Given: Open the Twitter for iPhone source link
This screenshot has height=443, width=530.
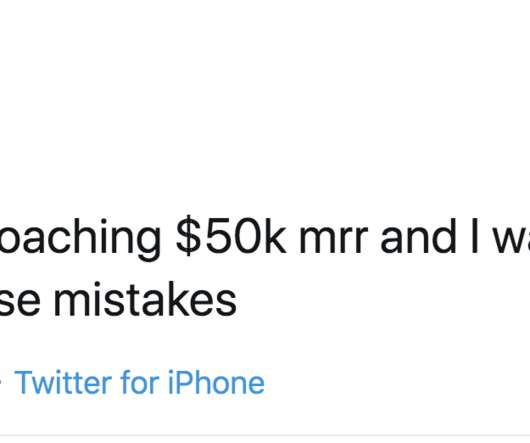Looking at the screenshot, I should [139, 383].
